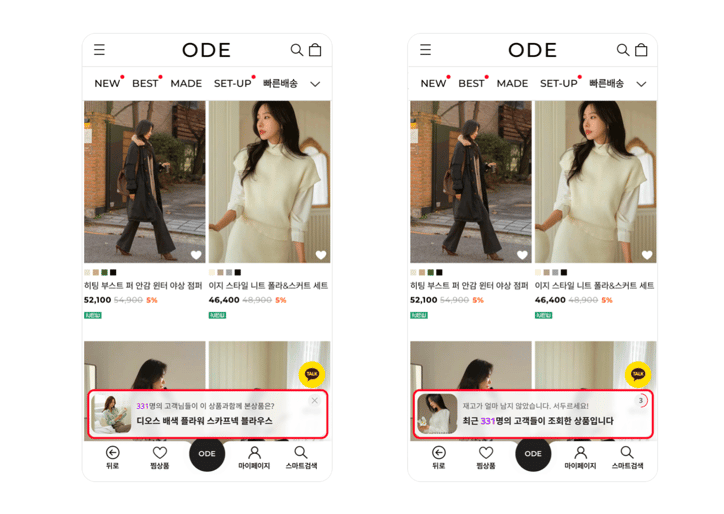
Task: Open KakaoTalk chat bubble in left phone
Action: click(312, 374)
